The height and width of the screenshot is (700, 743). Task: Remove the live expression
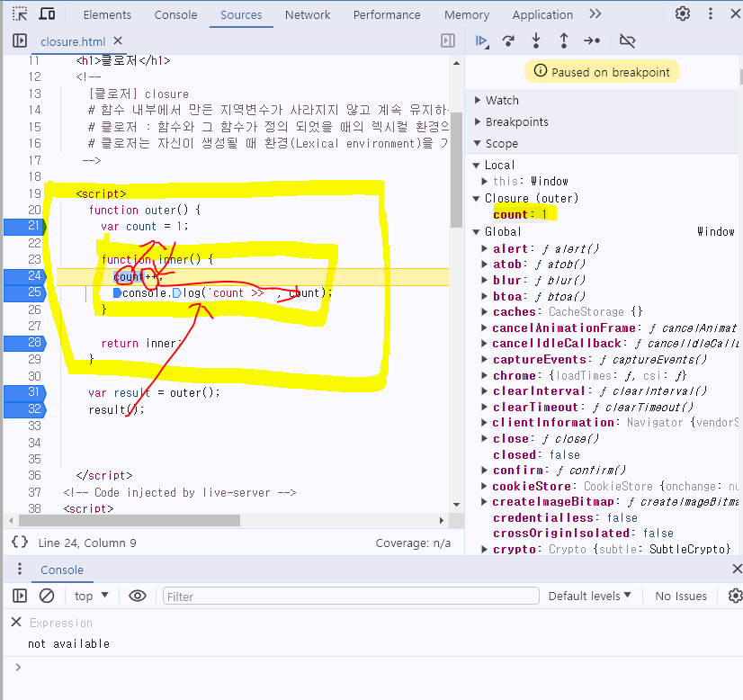[16, 622]
